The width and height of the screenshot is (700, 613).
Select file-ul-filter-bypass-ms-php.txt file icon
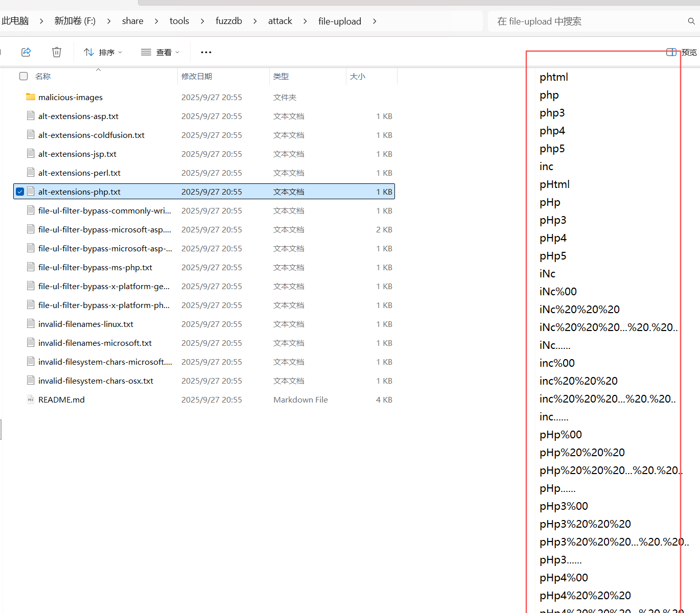[x=31, y=267]
